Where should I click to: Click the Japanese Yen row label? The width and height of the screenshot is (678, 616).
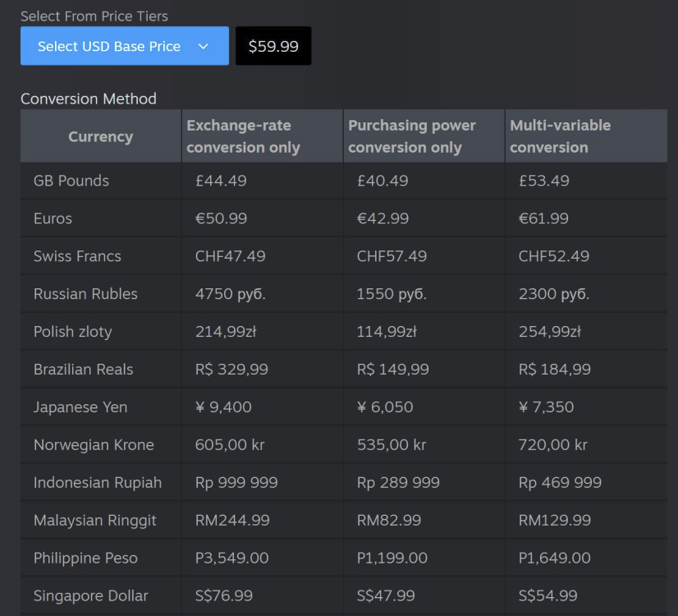80,407
